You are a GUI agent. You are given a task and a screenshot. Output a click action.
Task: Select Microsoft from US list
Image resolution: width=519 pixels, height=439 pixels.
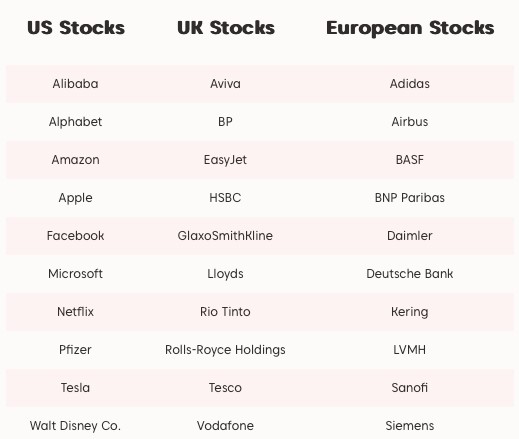click(75, 274)
